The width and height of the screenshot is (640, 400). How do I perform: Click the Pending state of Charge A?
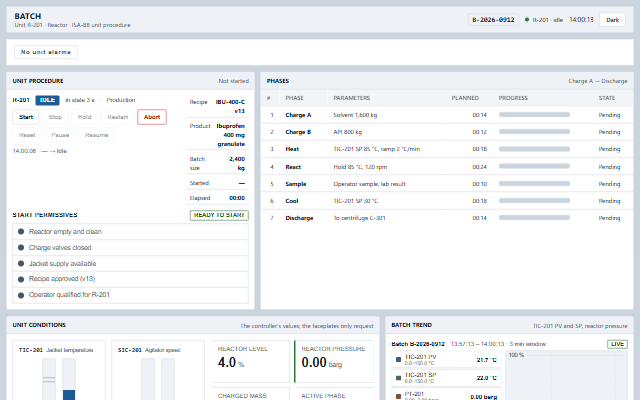(609, 115)
